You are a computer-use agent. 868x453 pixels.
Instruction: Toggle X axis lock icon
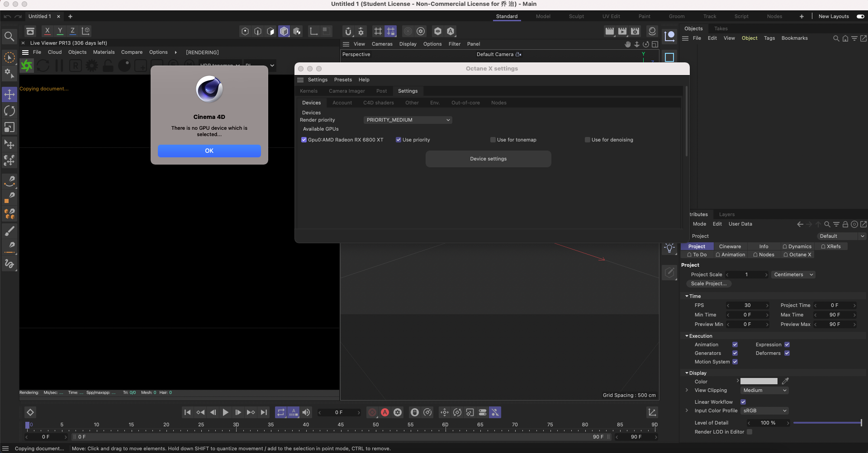pos(47,31)
